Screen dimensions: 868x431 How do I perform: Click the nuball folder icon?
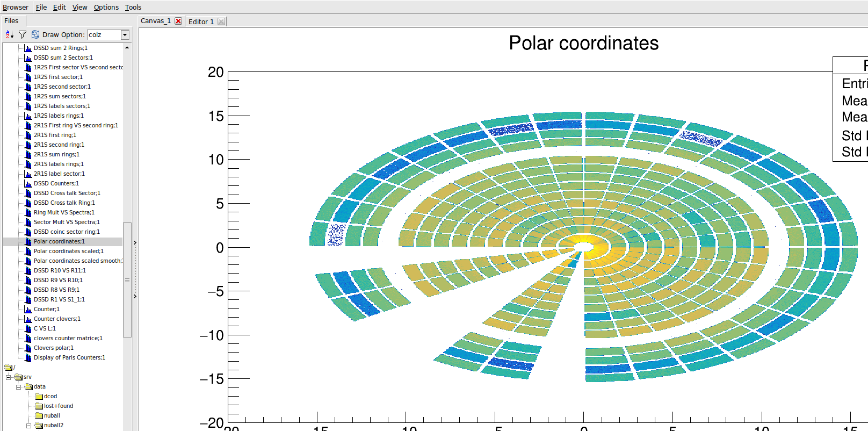(x=39, y=416)
